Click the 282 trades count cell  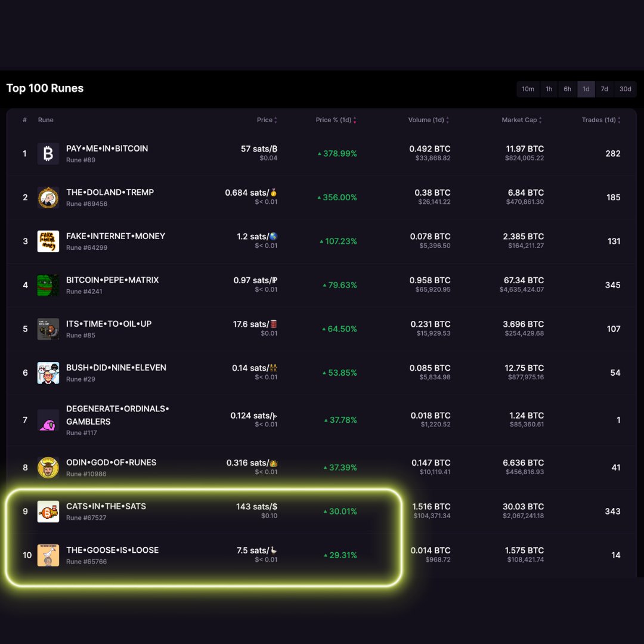[613, 154]
